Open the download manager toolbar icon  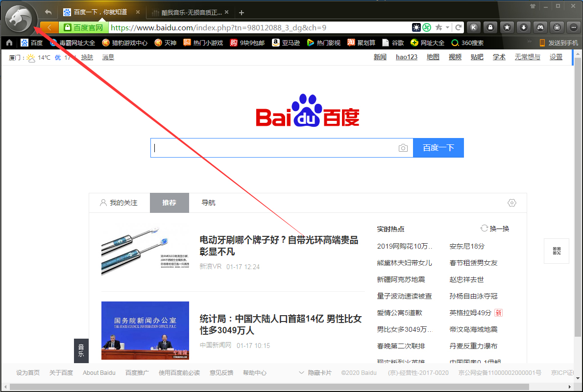pos(524,27)
